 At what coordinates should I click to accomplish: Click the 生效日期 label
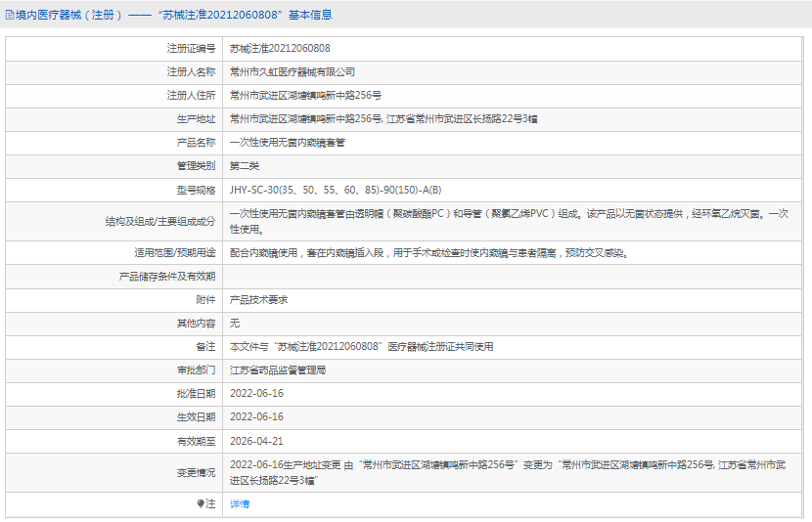click(196, 417)
